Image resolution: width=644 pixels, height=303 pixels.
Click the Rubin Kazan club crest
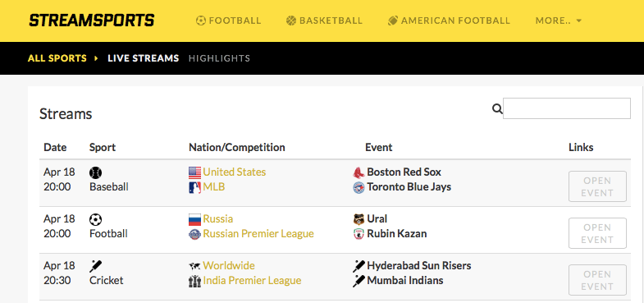click(359, 234)
